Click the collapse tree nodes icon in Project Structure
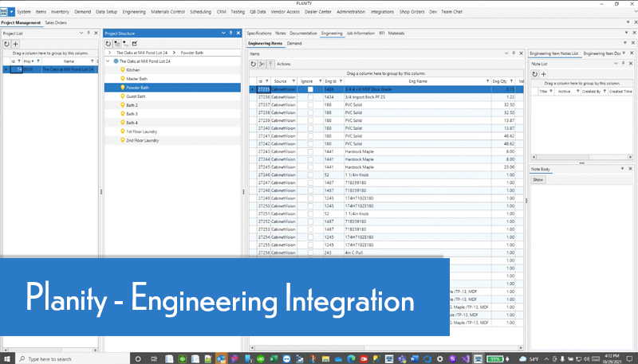Image resolution: width=638 pixels, height=364 pixels. [126, 44]
